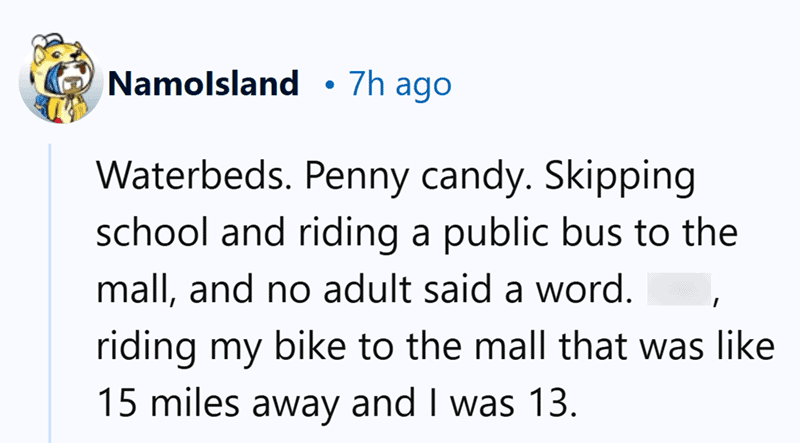
Task: Reveal the blurred censored word
Action: click(x=679, y=289)
